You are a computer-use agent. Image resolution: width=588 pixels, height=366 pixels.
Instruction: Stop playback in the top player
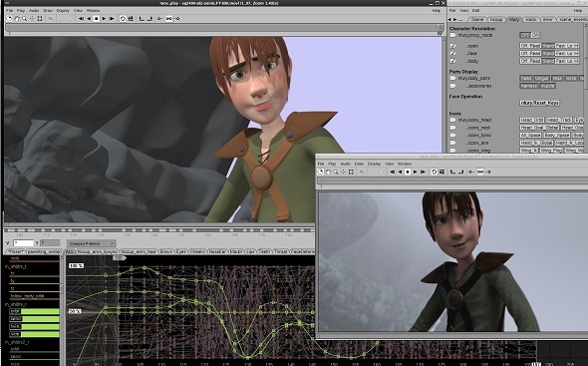point(97,18)
